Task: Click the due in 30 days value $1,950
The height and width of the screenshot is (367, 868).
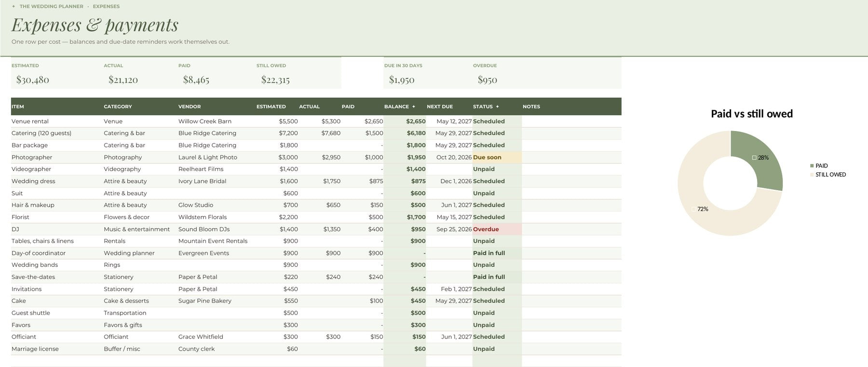Action: click(x=402, y=80)
